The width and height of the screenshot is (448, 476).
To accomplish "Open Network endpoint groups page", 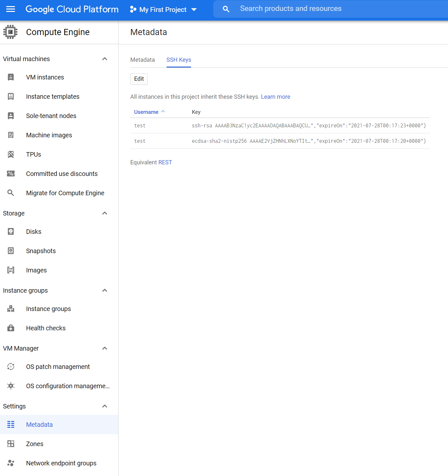I will [x=61, y=463].
